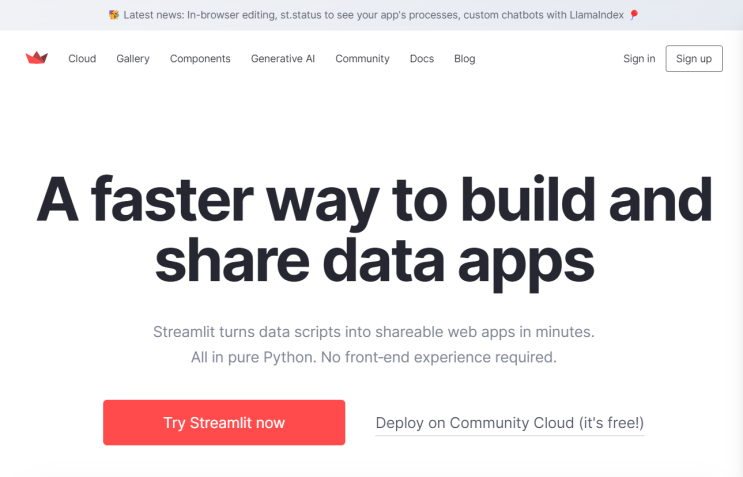Click the Latest news banner text
Screen dimensions: 743x477
pyautogui.click(x=373, y=15)
